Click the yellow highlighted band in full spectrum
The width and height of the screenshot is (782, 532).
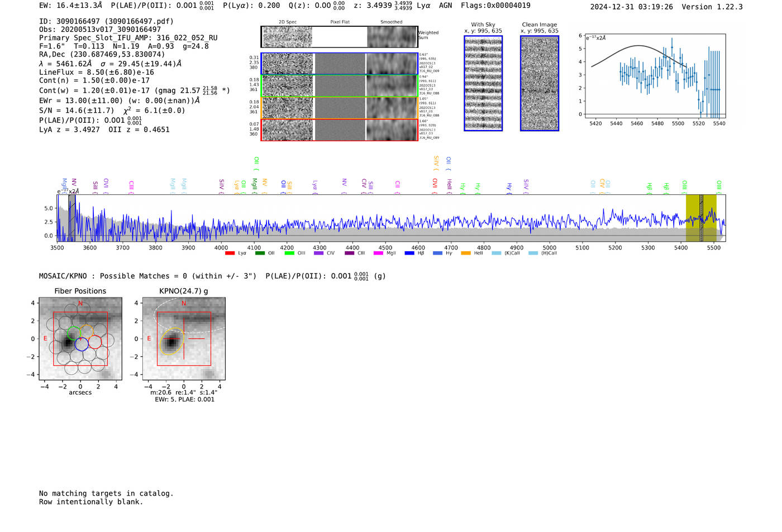[x=701, y=218]
